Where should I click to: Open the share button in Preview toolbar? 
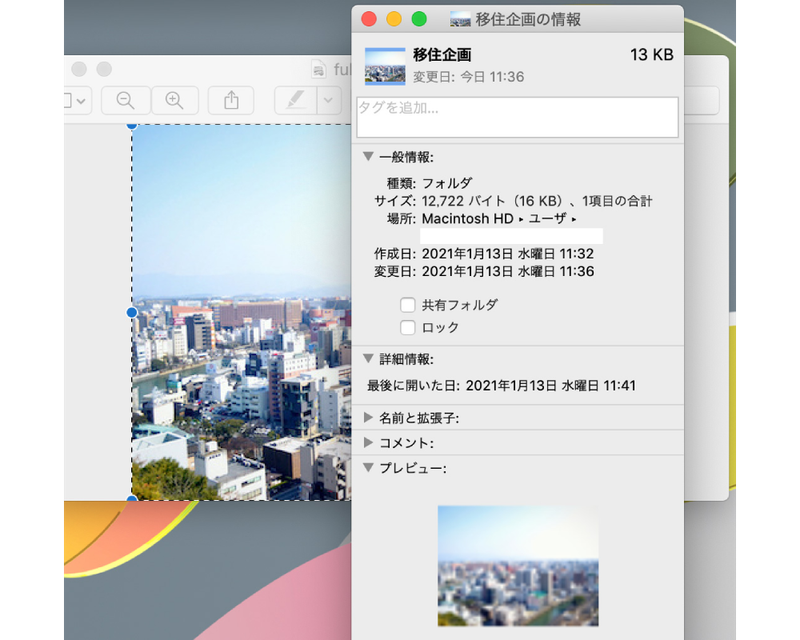[231, 100]
